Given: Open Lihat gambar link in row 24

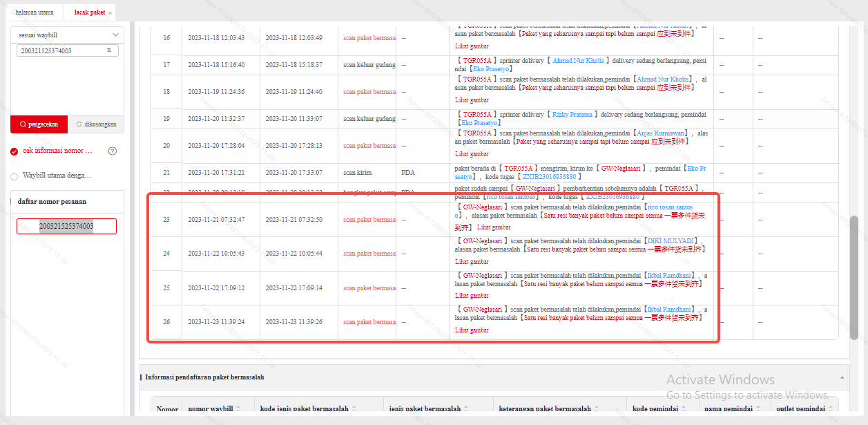Looking at the screenshot, I should tap(472, 262).
